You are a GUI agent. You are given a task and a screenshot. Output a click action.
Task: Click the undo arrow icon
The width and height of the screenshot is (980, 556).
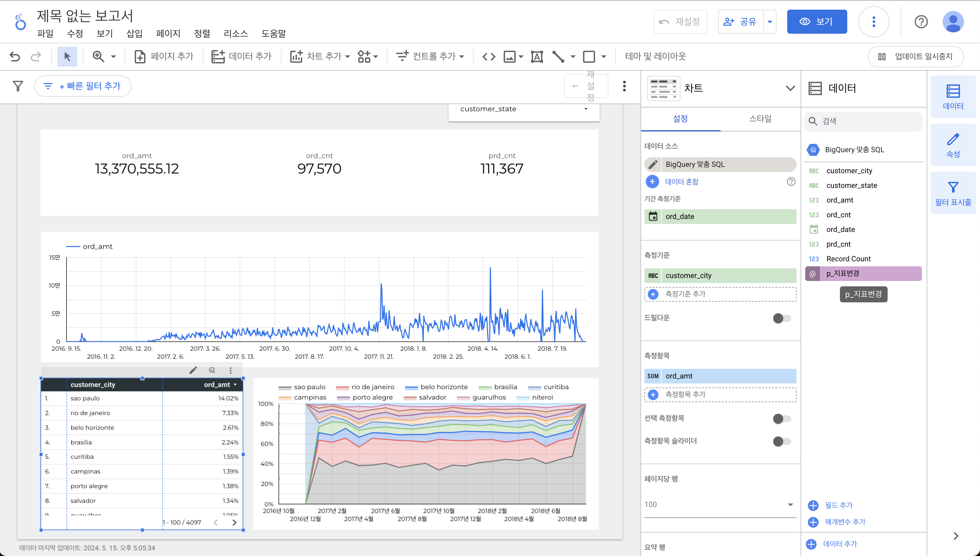pyautogui.click(x=15, y=56)
